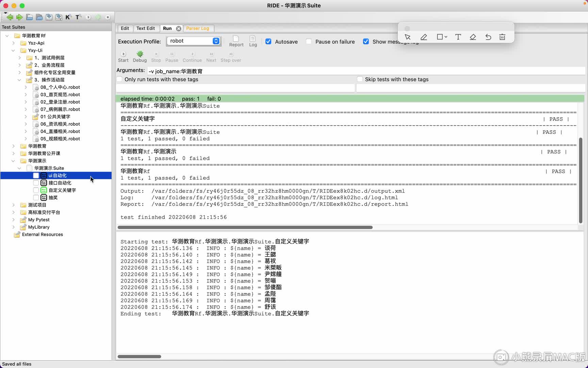Image resolution: width=588 pixels, height=368 pixels.
Task: Run tests toolbar play icon
Action: (x=88, y=17)
